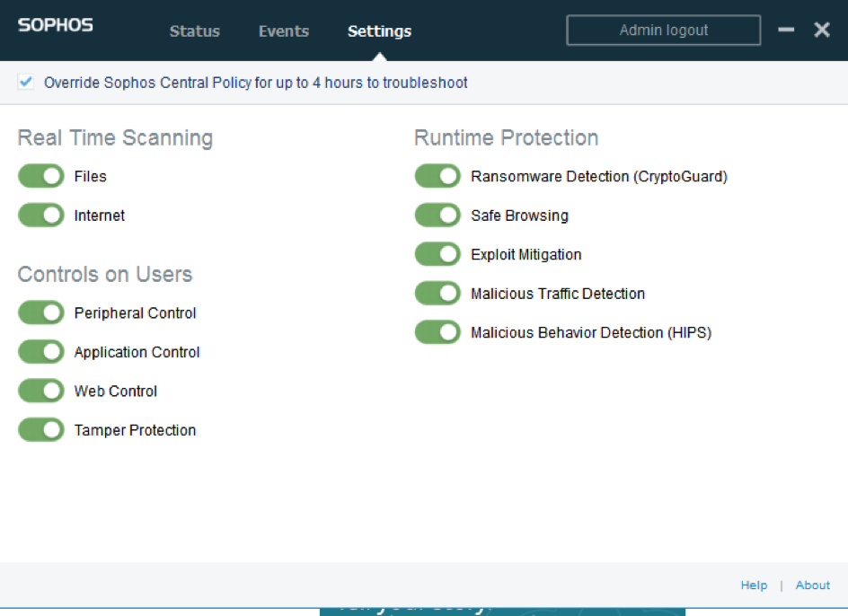Screen dimensions: 848x616
Task: Open the Events tab
Action: pyautogui.click(x=284, y=31)
